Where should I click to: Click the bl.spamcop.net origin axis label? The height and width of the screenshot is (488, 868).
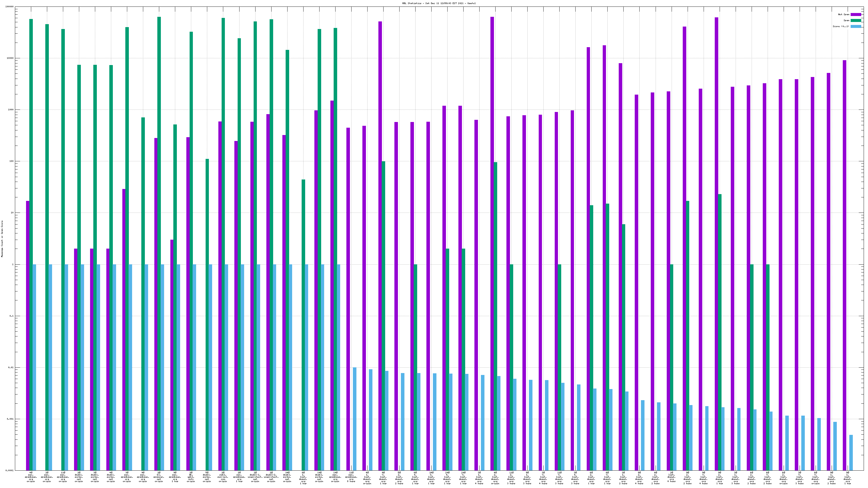coord(159,477)
